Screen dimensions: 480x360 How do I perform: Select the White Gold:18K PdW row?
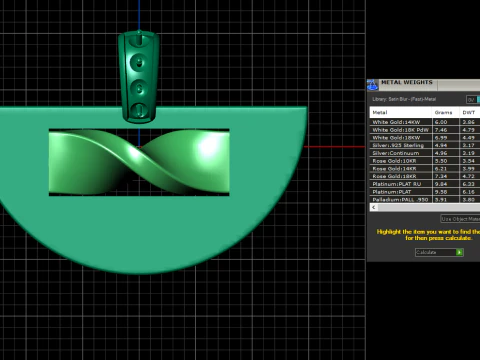[x=425, y=130]
